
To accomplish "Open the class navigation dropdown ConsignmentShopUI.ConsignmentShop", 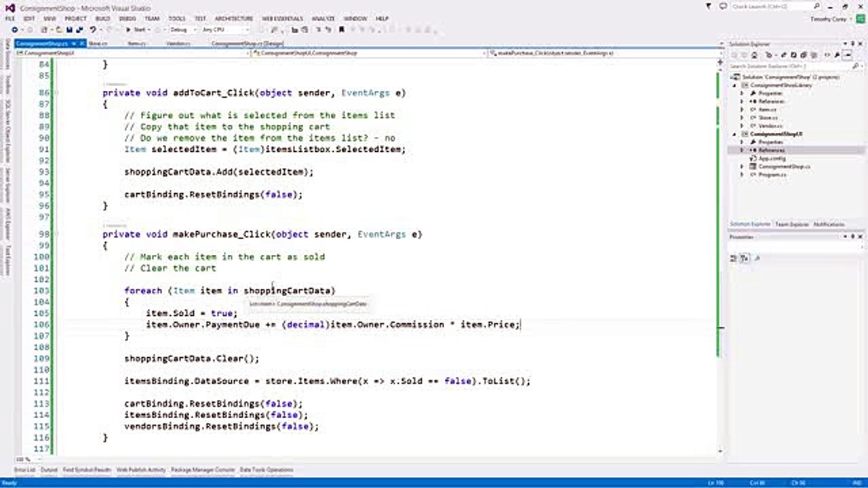I will 370,52.
